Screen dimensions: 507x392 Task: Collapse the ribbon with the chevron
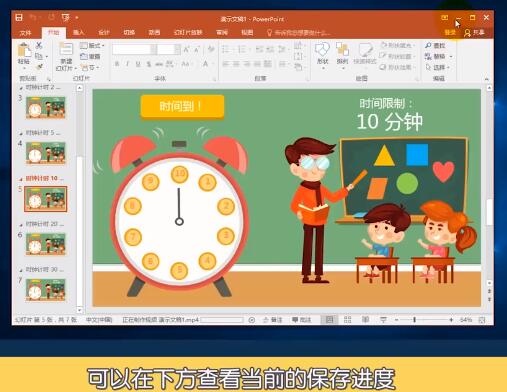(487, 79)
